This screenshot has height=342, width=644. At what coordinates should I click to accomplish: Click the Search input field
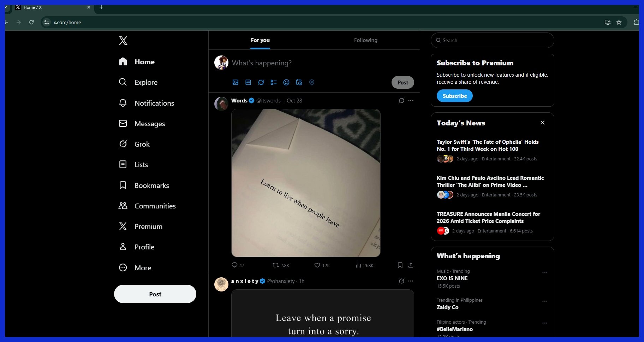pos(492,40)
